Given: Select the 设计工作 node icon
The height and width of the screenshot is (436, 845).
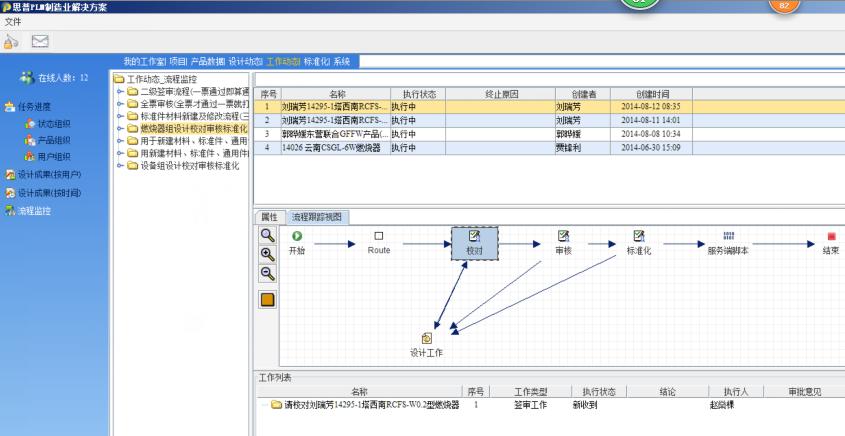Looking at the screenshot, I should [427, 339].
